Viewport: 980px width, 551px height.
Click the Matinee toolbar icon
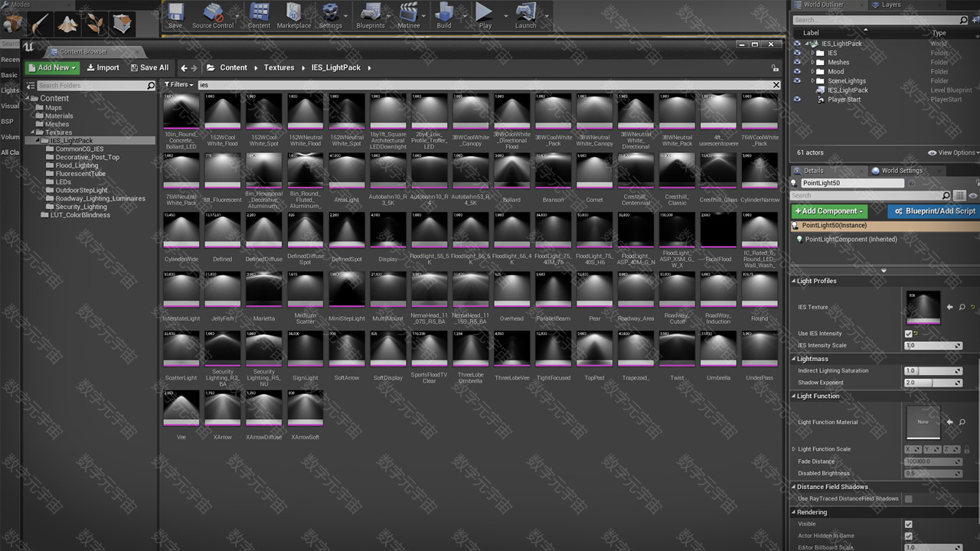pos(409,16)
